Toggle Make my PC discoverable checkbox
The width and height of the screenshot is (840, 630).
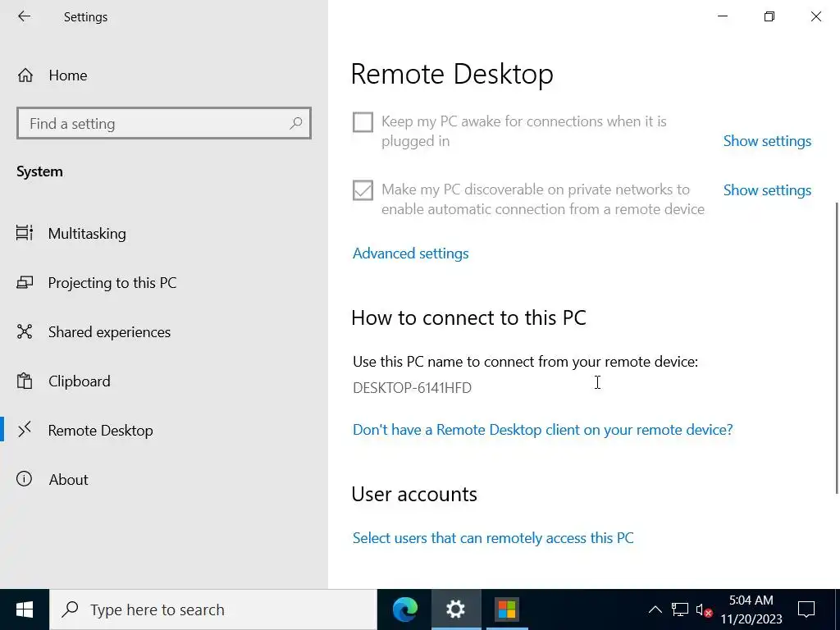point(363,190)
